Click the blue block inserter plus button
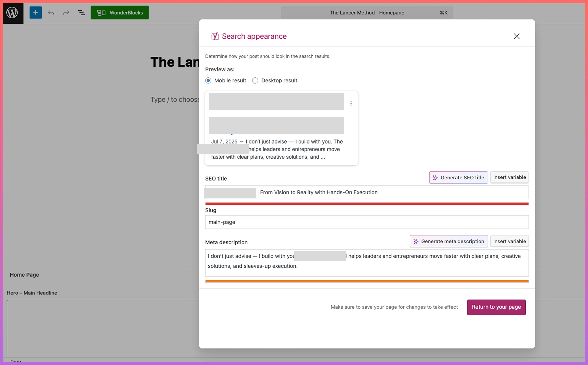This screenshot has height=365, width=588. click(x=36, y=13)
